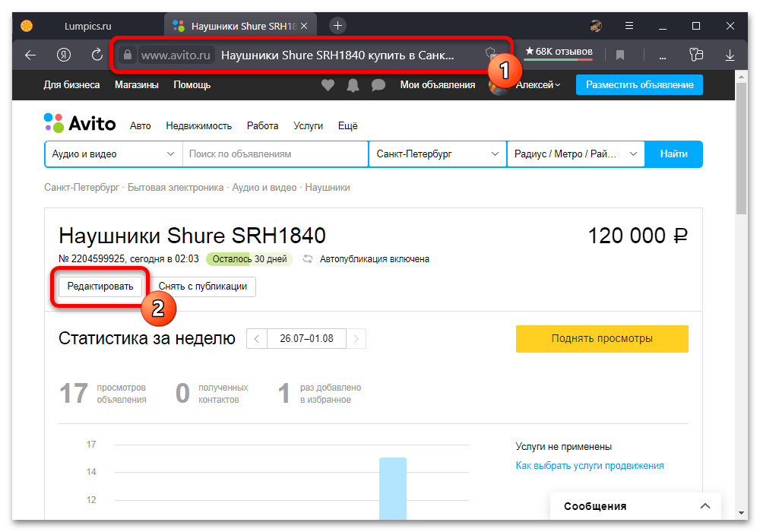
Task: Click the orange browser logo icon
Action: click(27, 26)
